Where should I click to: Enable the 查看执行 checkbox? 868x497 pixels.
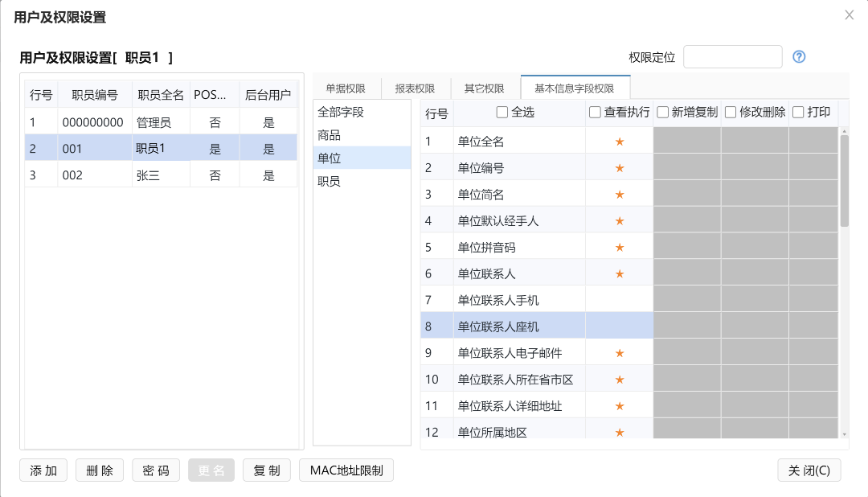click(x=596, y=113)
